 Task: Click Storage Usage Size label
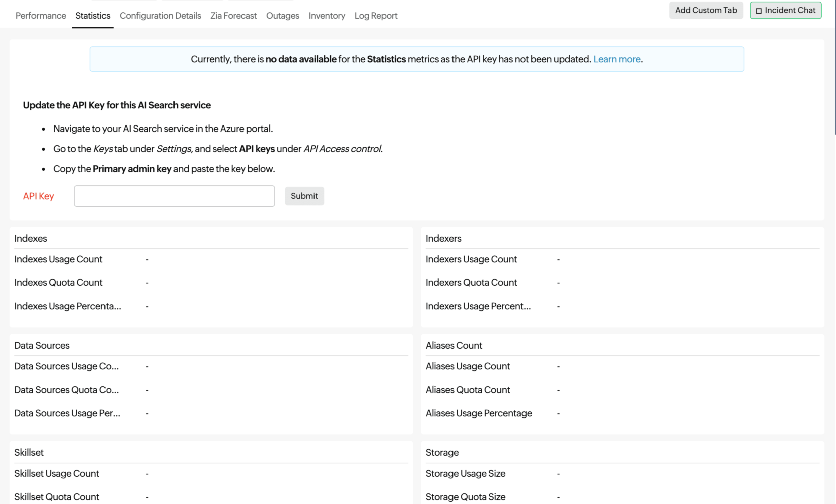pyautogui.click(x=466, y=473)
